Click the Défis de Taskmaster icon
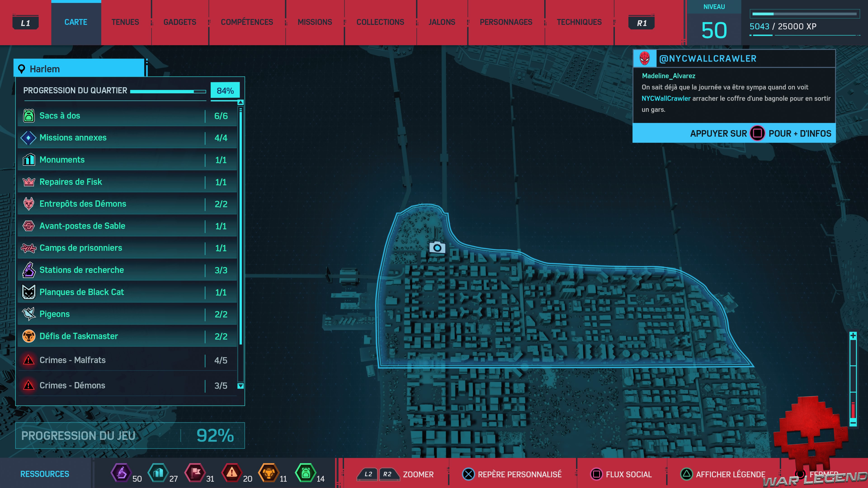868x488 pixels. pyautogui.click(x=29, y=336)
